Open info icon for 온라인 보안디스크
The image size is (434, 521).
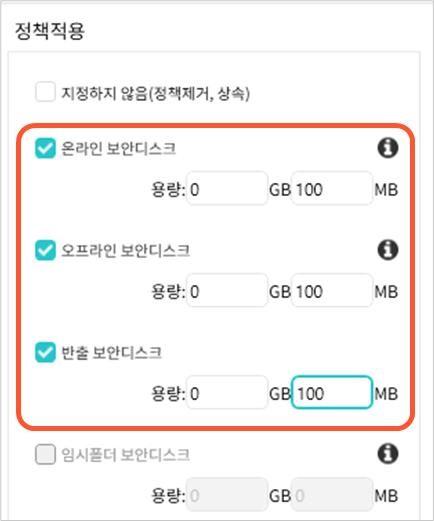click(x=388, y=148)
